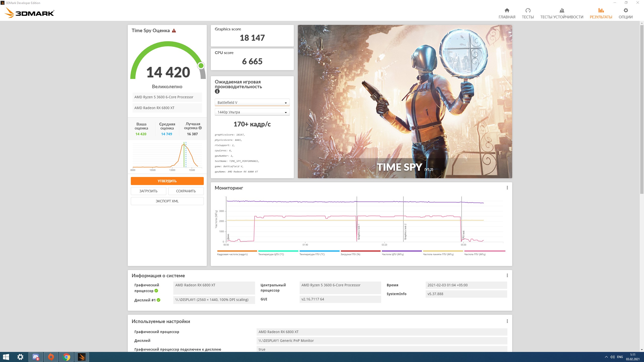Screen dimensions: 644x362
Task: Click the ЭКСПОРТ XML button
Action: (x=167, y=201)
